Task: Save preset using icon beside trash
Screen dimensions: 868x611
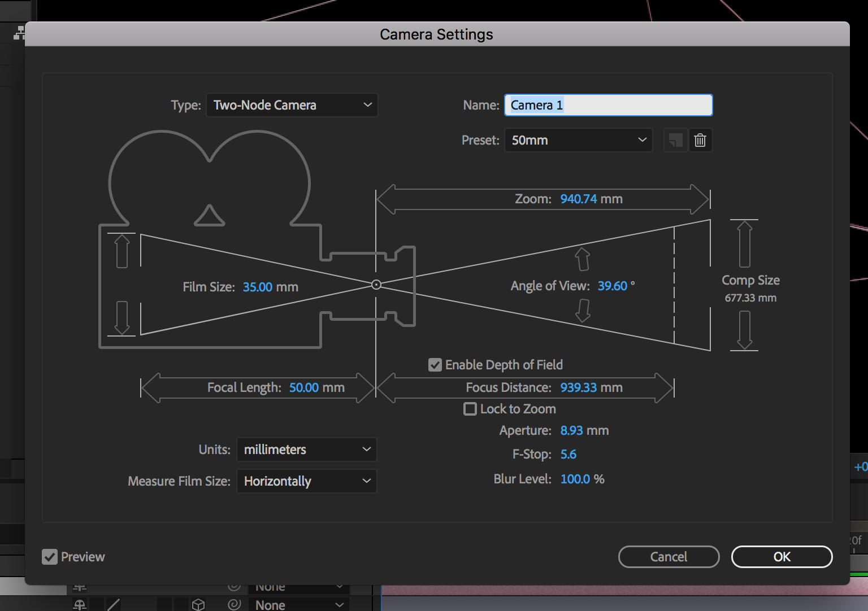Action: 675,140
